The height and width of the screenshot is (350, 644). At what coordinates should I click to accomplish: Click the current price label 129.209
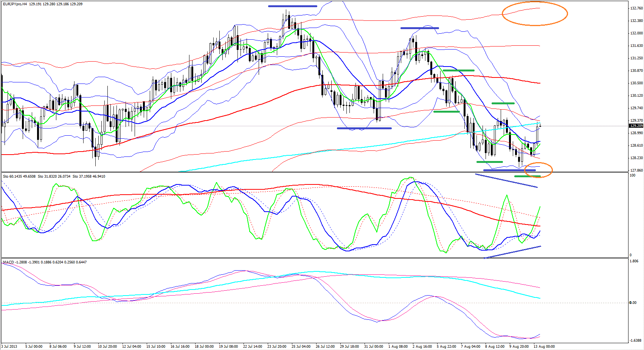tap(636, 125)
